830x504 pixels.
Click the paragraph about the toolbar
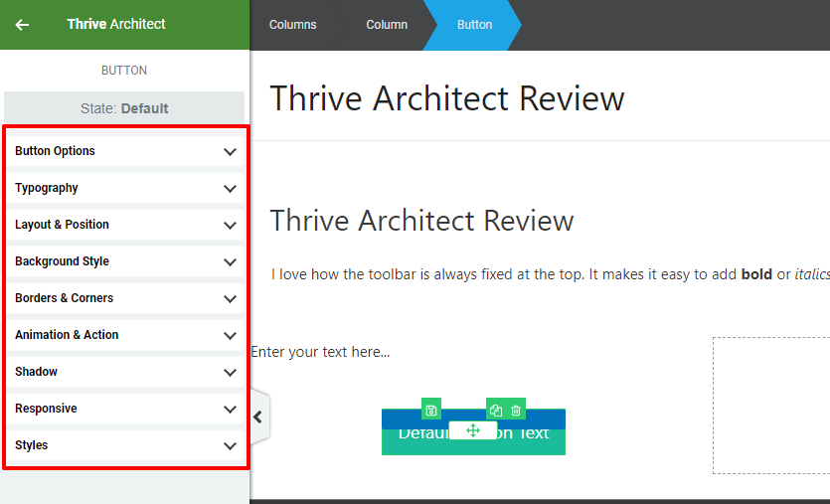551,274
